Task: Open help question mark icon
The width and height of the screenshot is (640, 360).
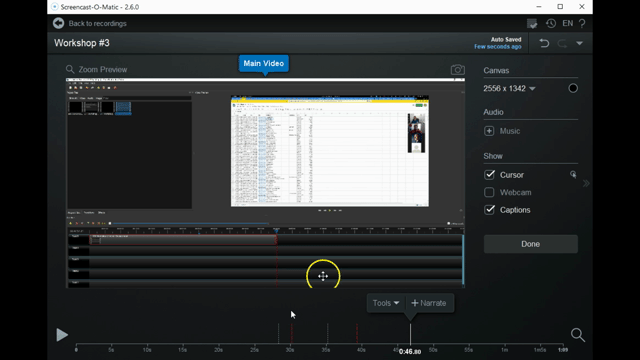Action: tap(582, 24)
